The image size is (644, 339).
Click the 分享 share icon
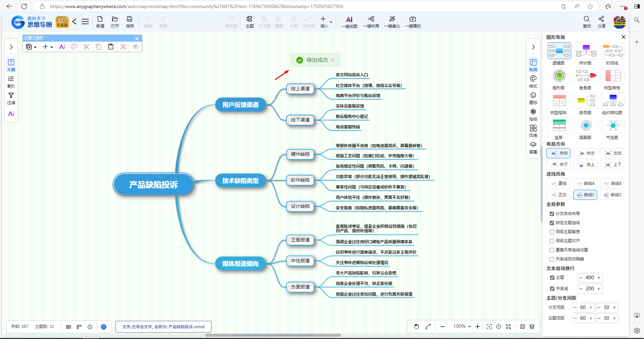click(601, 19)
